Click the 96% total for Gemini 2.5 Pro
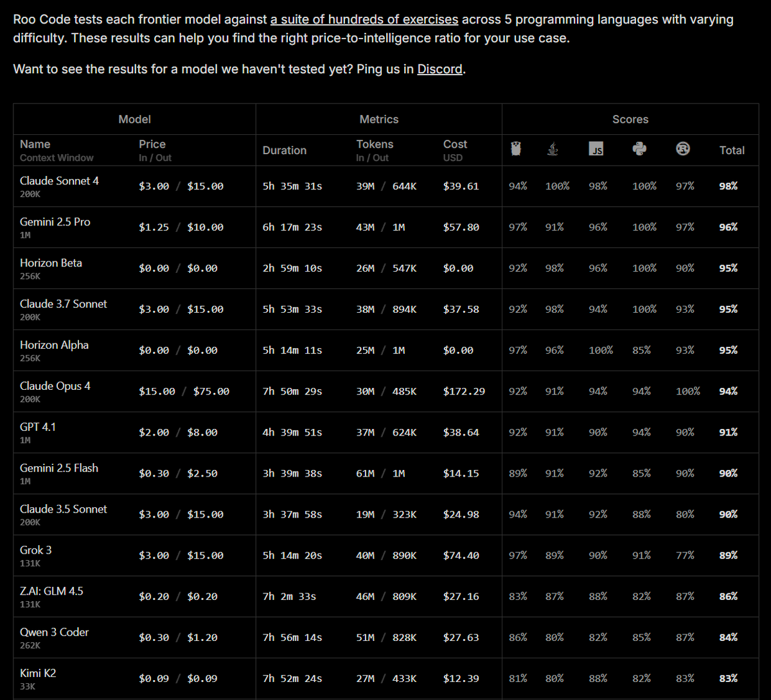The height and width of the screenshot is (700, 771). tap(729, 227)
